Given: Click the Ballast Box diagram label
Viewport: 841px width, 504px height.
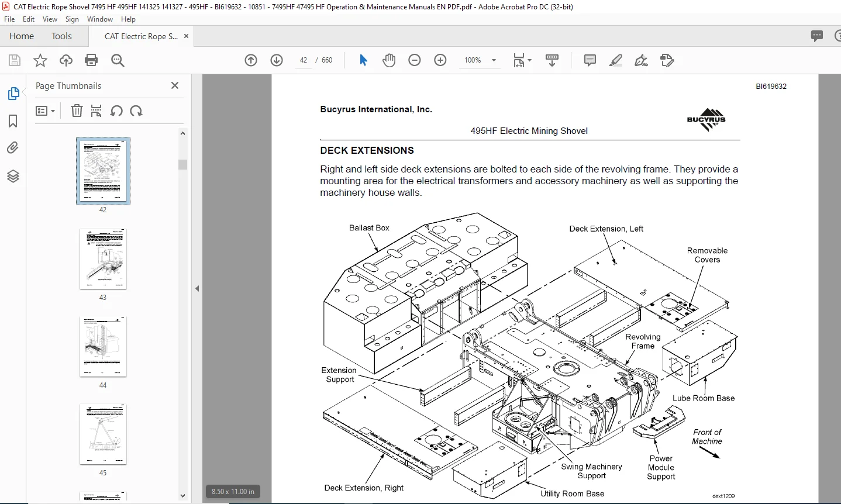Looking at the screenshot, I should click(369, 228).
